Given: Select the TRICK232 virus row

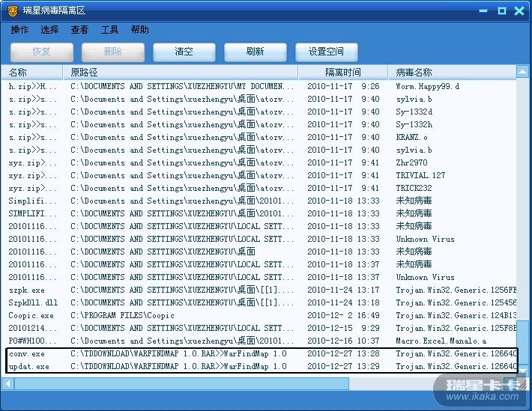Looking at the screenshot, I should (259, 188).
